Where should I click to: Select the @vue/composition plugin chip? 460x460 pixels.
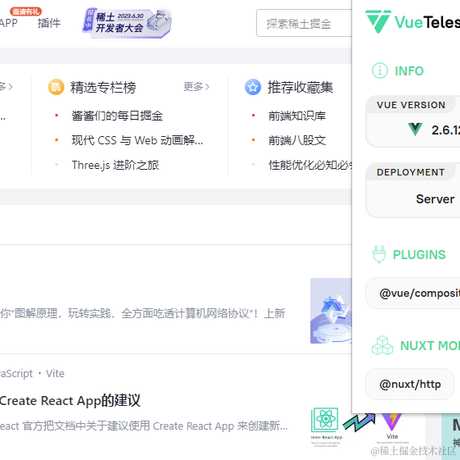[413, 293]
